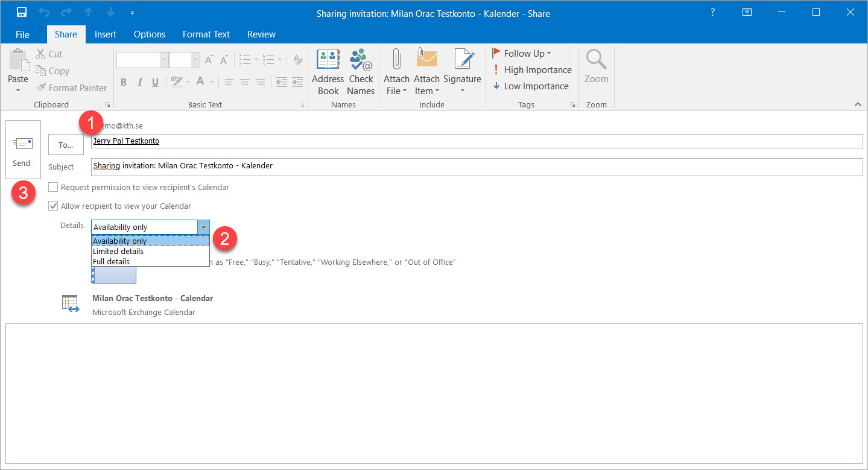Click the Save icon in the title bar

click(22, 13)
